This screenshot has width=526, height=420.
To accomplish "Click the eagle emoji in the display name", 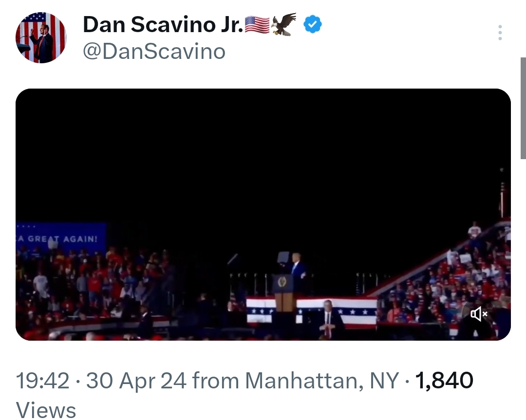I will (x=284, y=24).
